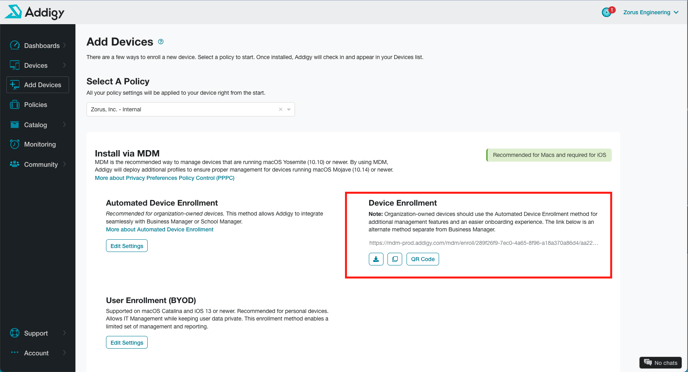Expand the Devices submenu chevron
Image resolution: width=688 pixels, height=372 pixels.
[x=64, y=65]
